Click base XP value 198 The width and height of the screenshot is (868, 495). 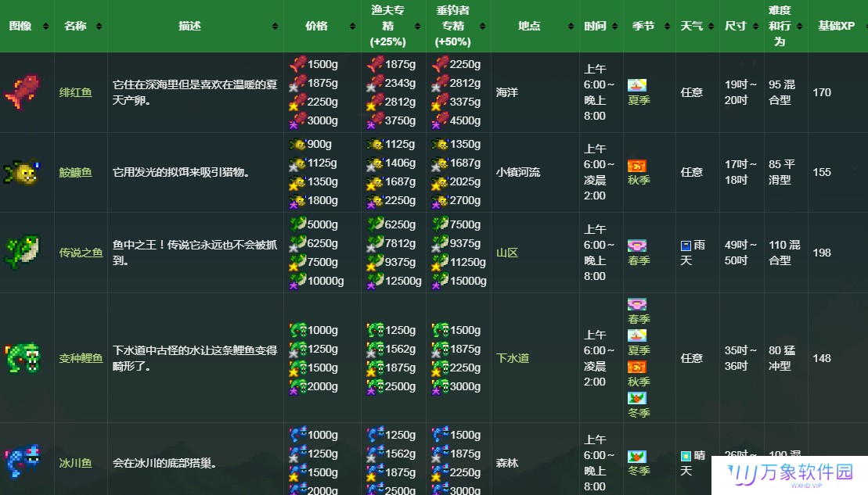[822, 253]
